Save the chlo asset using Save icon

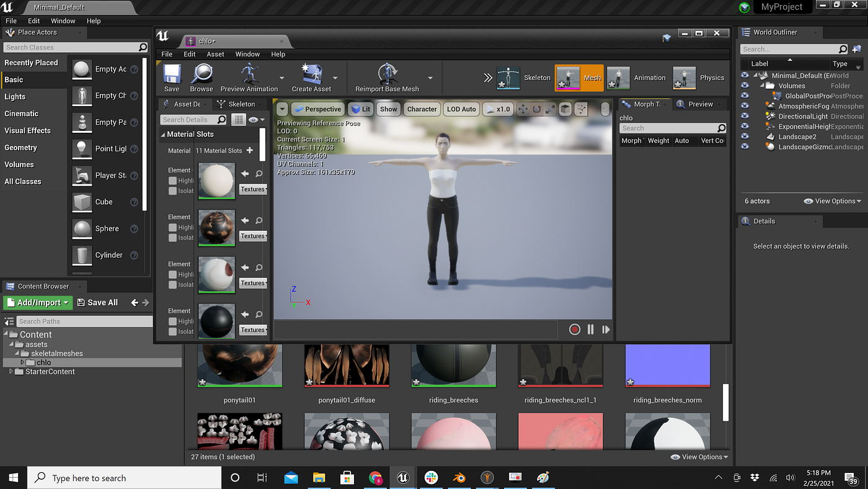[x=171, y=78]
